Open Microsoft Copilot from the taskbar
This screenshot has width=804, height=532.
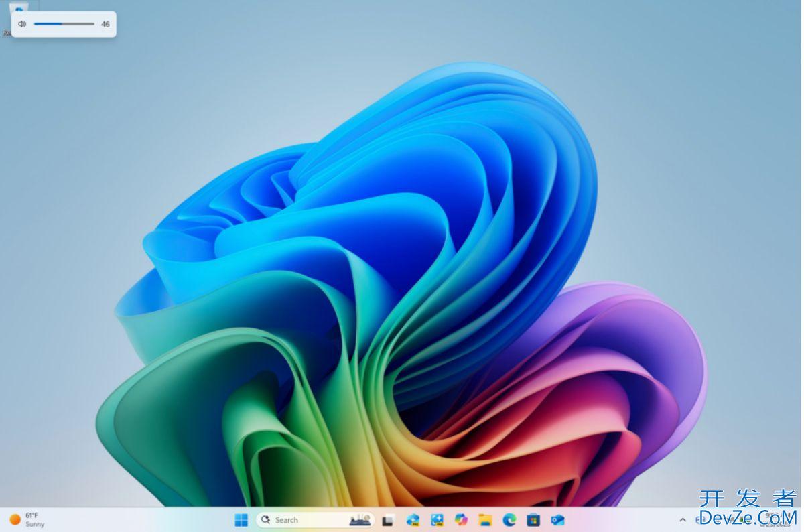[x=461, y=520]
